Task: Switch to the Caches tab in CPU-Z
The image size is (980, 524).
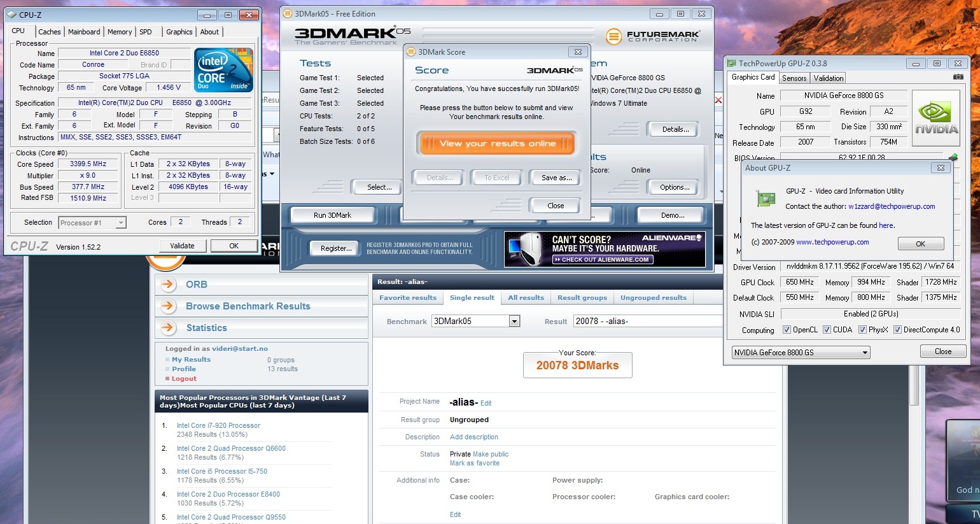Action: [x=50, y=32]
